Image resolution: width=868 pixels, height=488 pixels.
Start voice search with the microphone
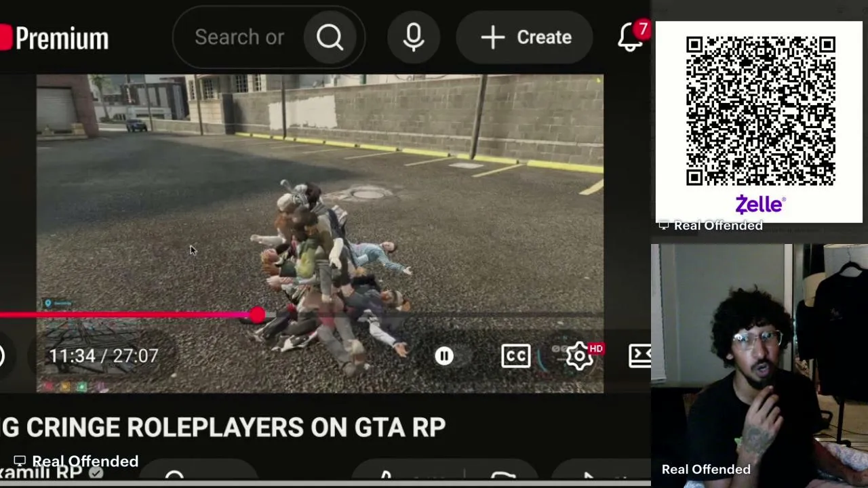(414, 37)
